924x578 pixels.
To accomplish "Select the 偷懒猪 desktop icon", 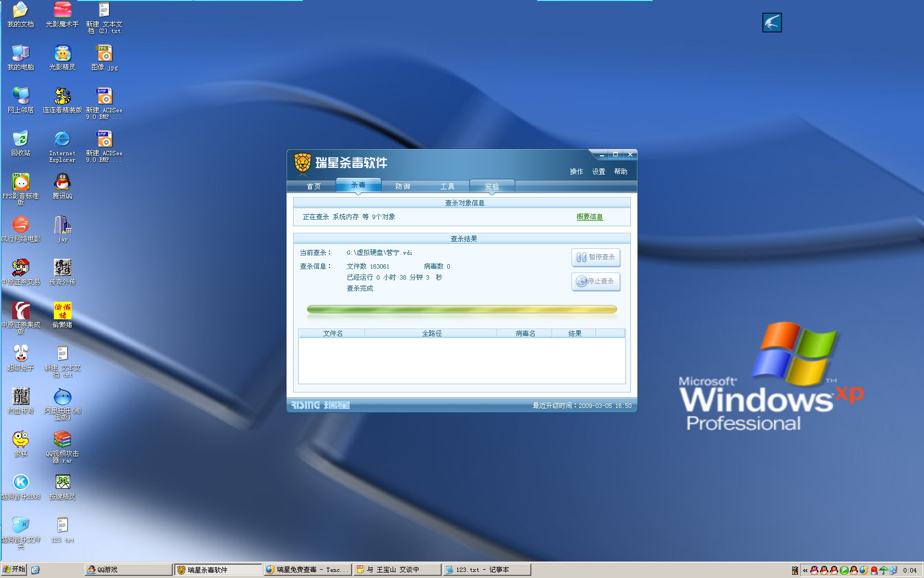I will (62, 315).
